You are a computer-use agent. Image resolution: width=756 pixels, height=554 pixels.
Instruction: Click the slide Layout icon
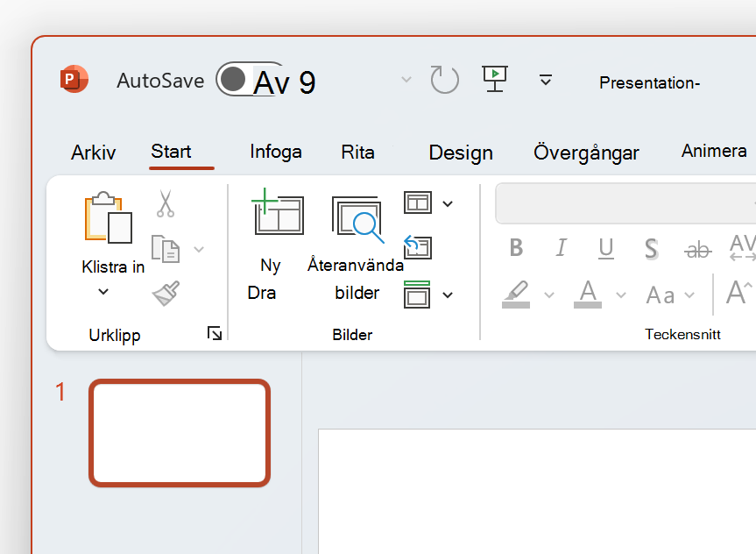tap(418, 202)
